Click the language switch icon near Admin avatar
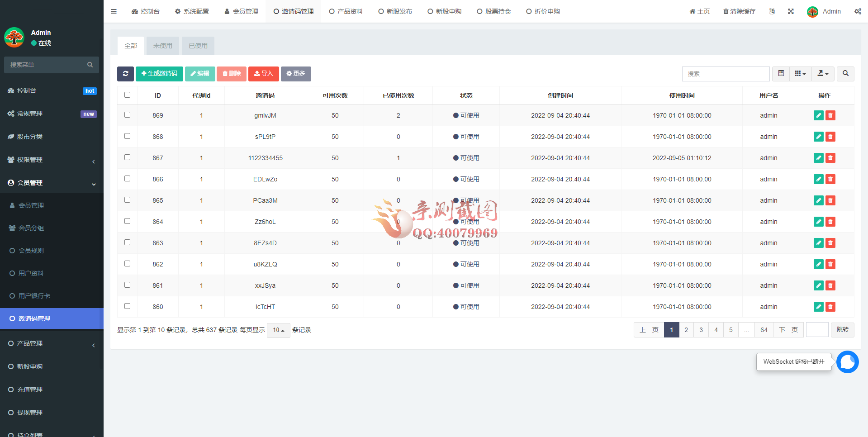Image resolution: width=868 pixels, height=437 pixels. 772,11
